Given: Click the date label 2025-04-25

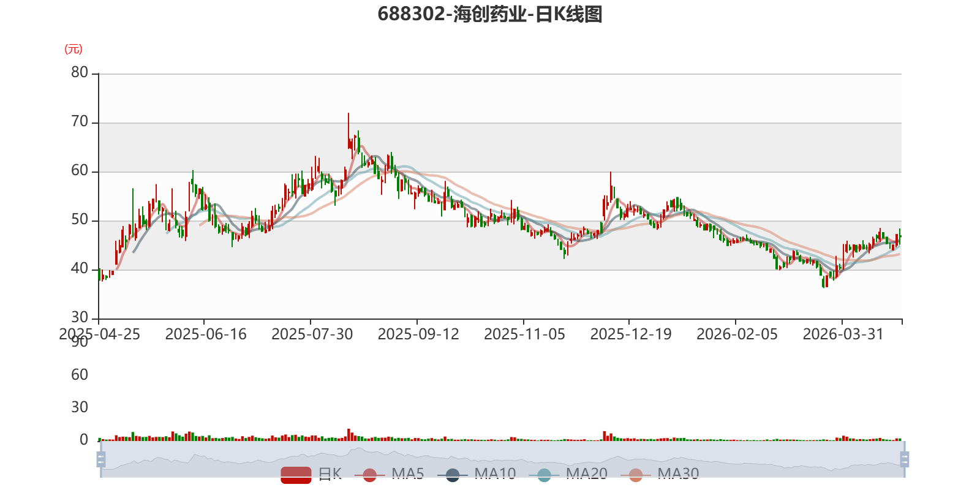Looking at the screenshot, I should pos(99,334).
